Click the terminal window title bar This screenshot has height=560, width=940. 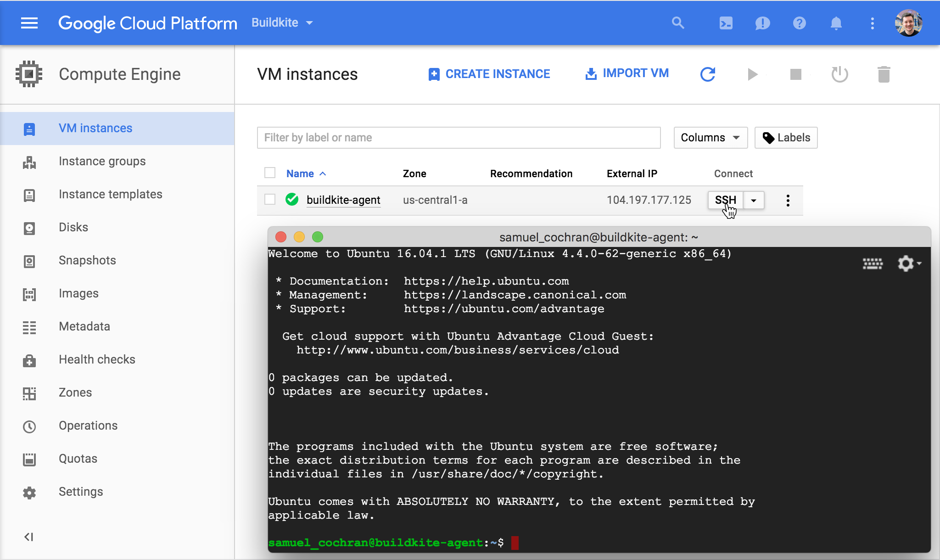click(599, 237)
